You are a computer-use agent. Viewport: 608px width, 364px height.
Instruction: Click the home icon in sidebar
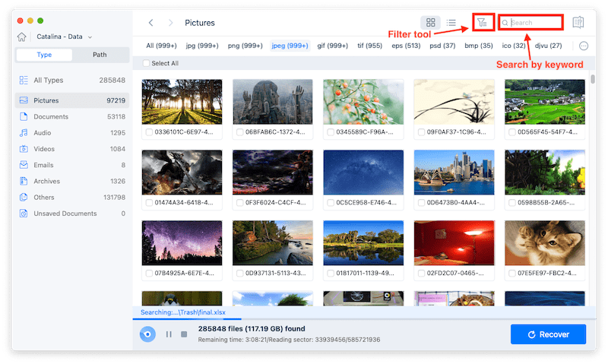(22, 36)
